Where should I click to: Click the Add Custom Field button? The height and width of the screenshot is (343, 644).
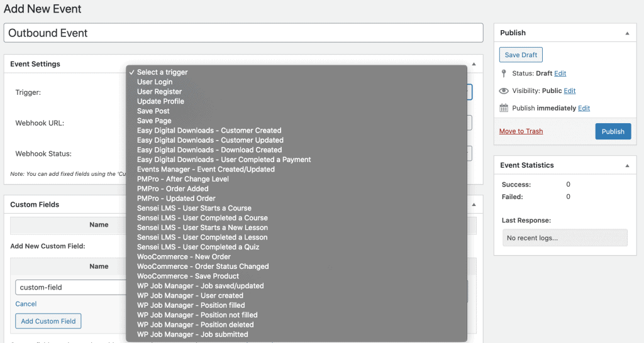(48, 321)
